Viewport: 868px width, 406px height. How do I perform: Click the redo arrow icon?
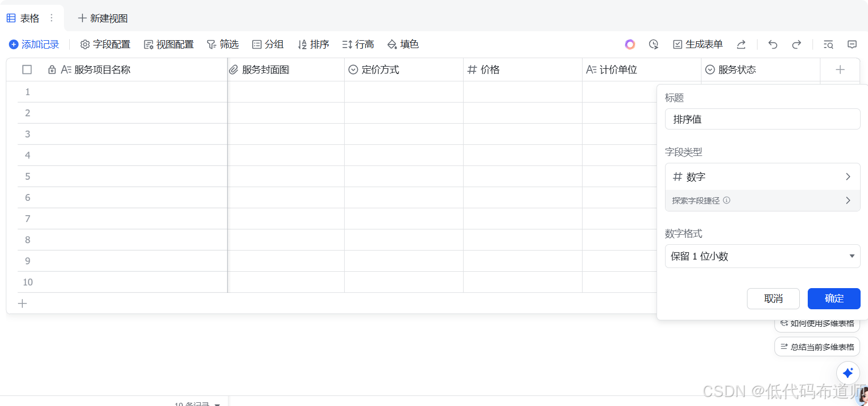pyautogui.click(x=797, y=44)
